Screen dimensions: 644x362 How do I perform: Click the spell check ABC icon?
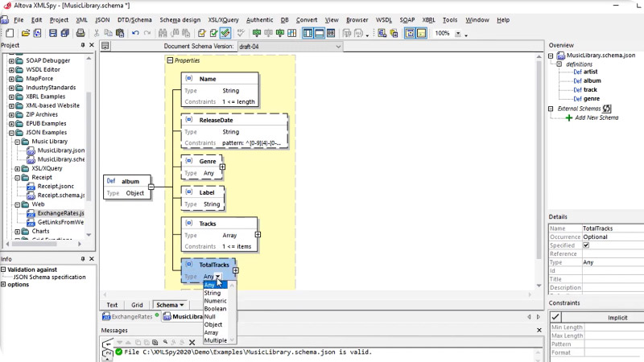[x=241, y=33]
